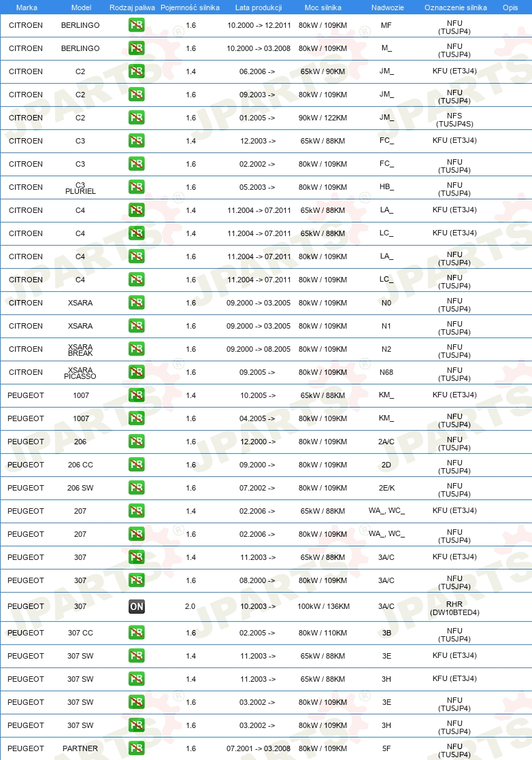Select the 'N68' body cell
The image size is (532, 760).
coord(386,372)
